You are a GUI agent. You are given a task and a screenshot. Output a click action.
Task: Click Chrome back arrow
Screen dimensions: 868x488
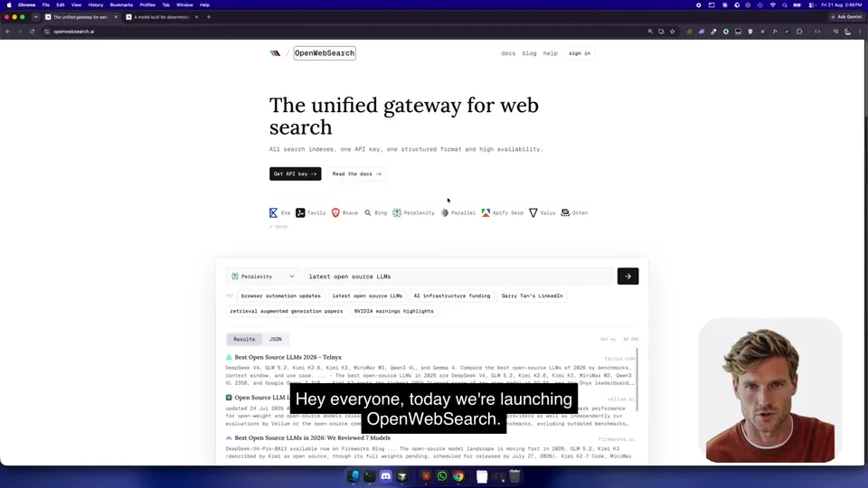pyautogui.click(x=8, y=32)
